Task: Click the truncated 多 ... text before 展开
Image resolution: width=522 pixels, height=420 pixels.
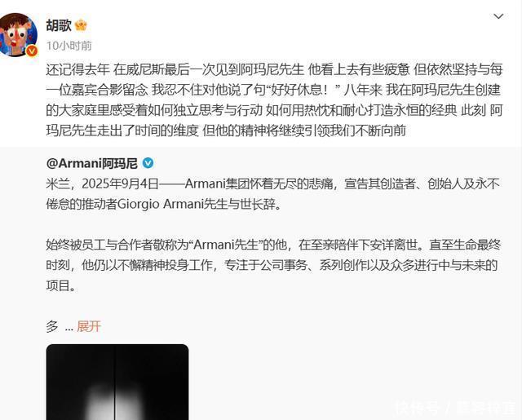Action: click(60, 327)
